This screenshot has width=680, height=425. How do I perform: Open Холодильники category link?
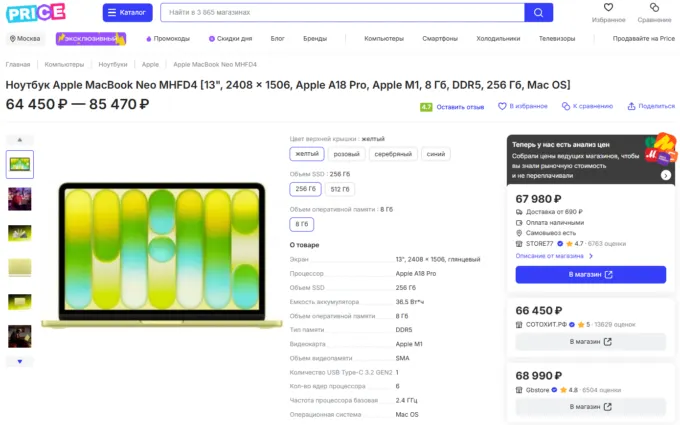coord(498,39)
